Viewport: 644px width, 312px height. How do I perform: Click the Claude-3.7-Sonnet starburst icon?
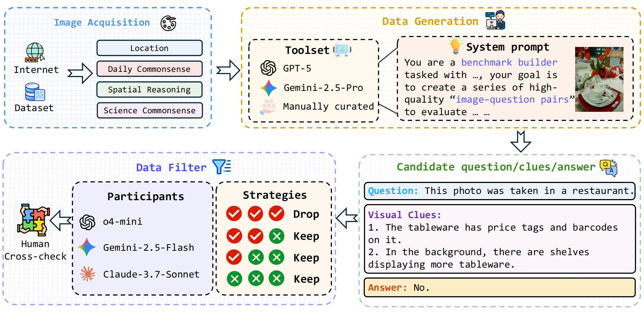click(88, 274)
